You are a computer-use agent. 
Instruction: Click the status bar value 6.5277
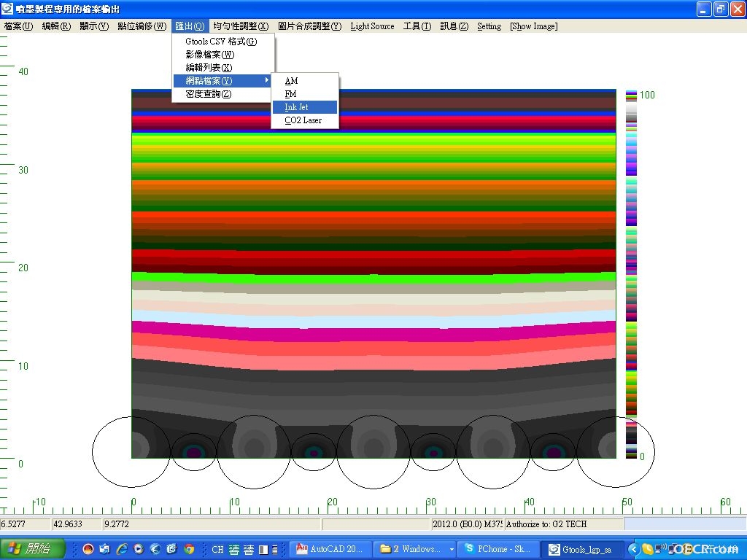[x=26, y=524]
